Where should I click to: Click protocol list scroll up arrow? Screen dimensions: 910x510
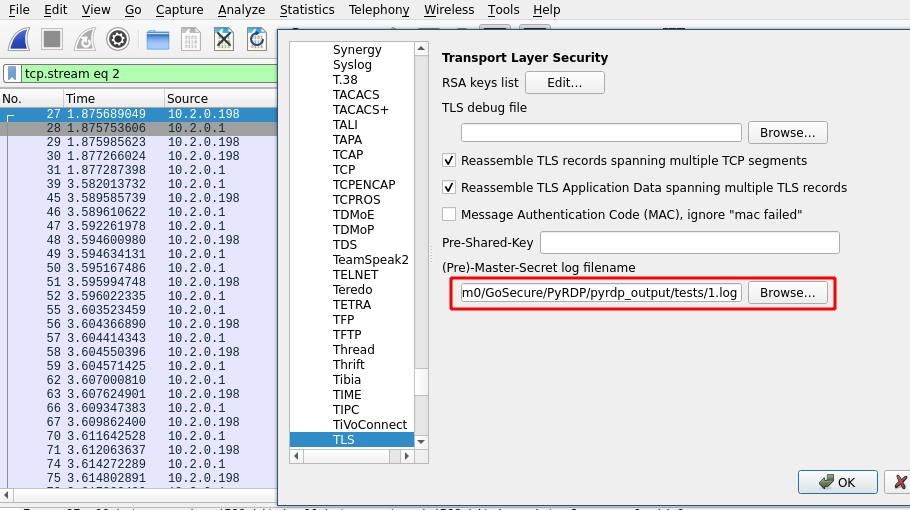coord(421,49)
